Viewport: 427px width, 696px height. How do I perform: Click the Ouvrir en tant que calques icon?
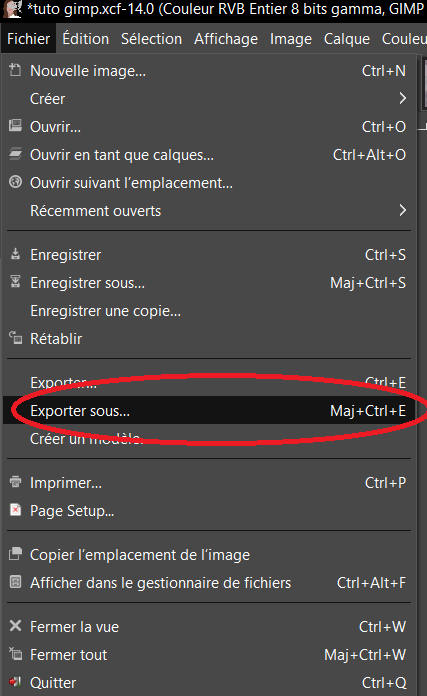(16, 154)
